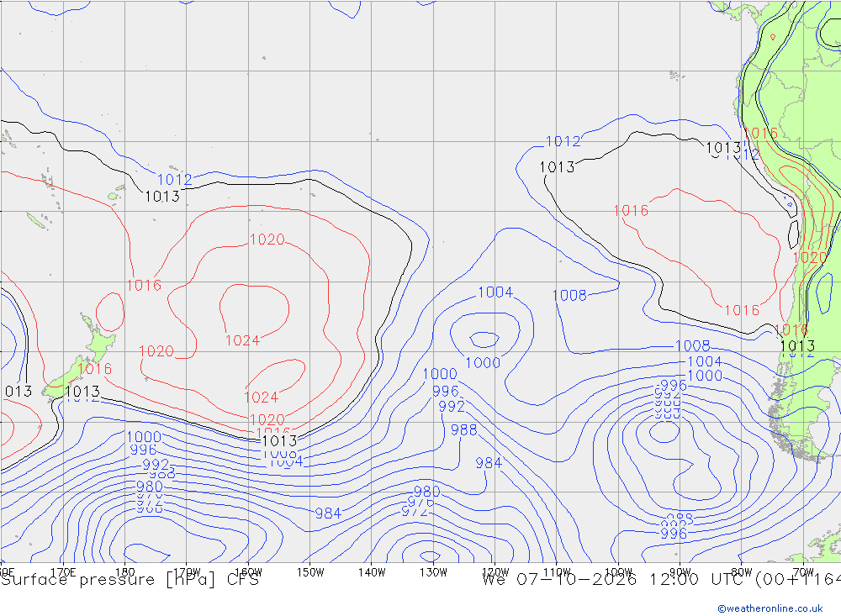Click the 1024 isobar label near 160W
841x616 pixels.
click(x=242, y=340)
